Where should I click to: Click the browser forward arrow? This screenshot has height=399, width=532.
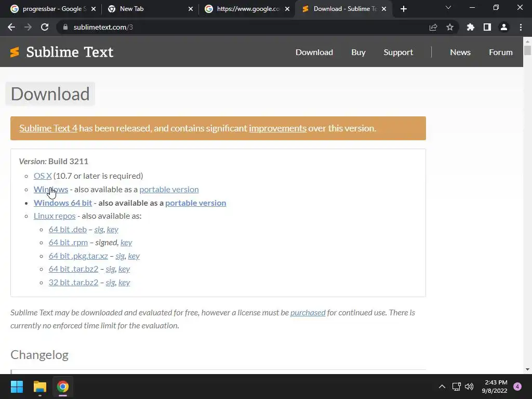(28, 27)
